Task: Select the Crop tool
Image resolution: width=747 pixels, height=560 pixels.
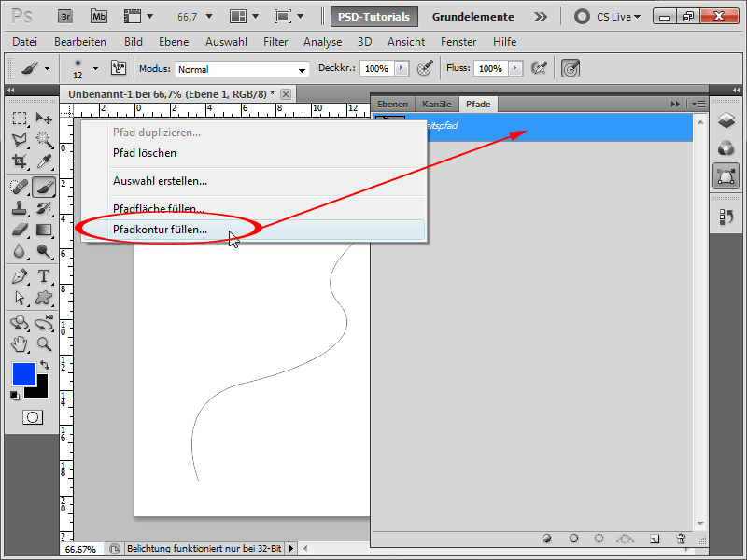Action: coord(20,161)
